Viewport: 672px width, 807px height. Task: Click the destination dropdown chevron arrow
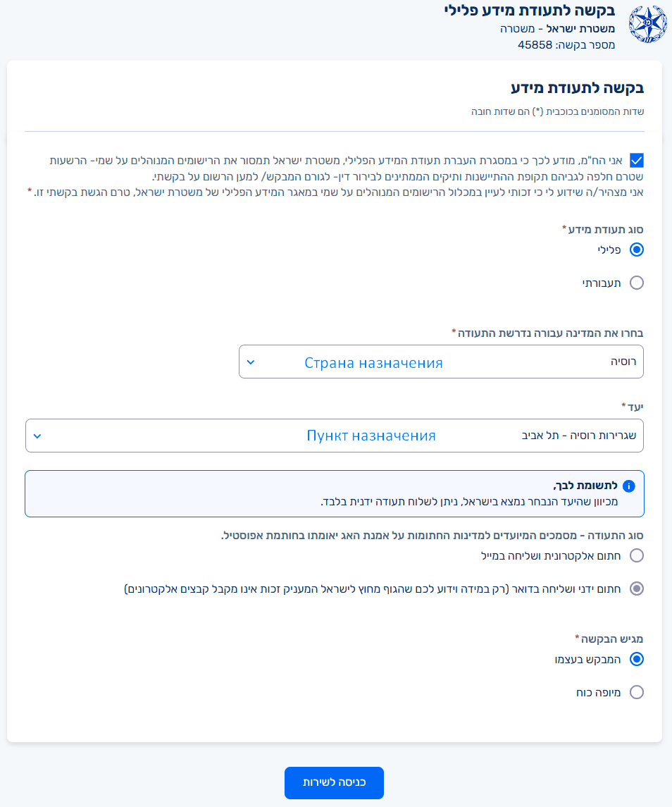[x=37, y=436]
